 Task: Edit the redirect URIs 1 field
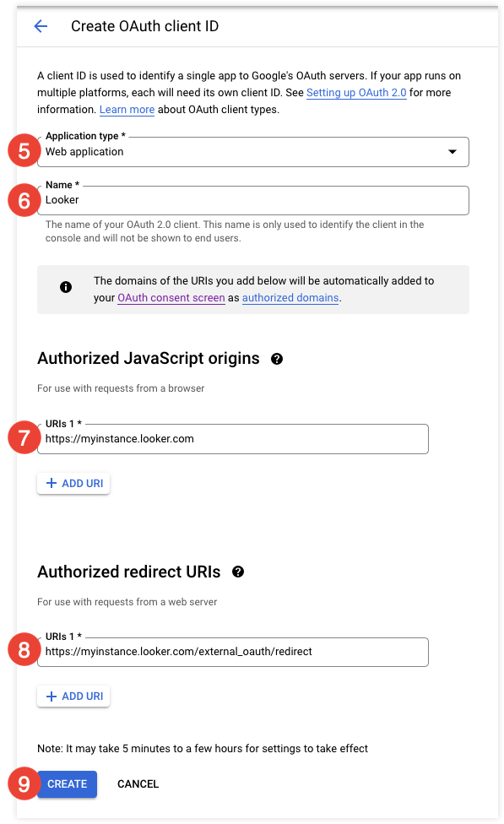pos(233,652)
